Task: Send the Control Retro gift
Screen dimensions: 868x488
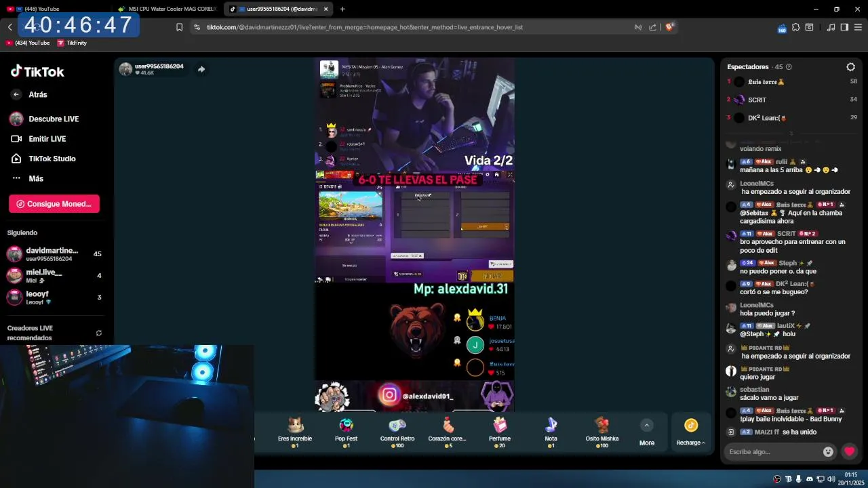Action: (397, 432)
